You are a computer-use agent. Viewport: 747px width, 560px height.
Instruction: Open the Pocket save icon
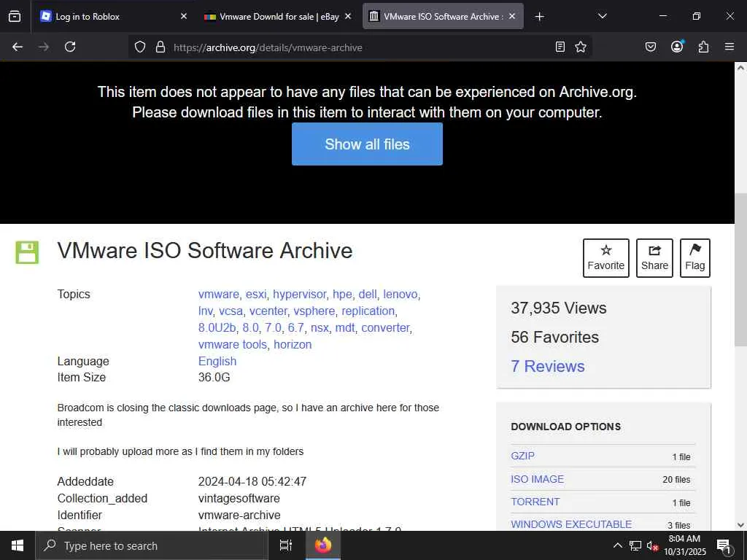point(650,47)
